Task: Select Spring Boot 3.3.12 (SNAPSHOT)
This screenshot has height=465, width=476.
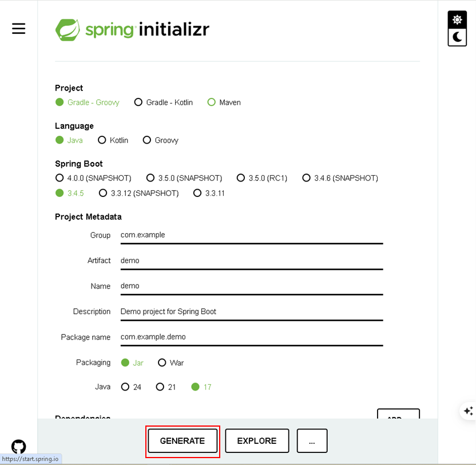Action: tap(138, 194)
